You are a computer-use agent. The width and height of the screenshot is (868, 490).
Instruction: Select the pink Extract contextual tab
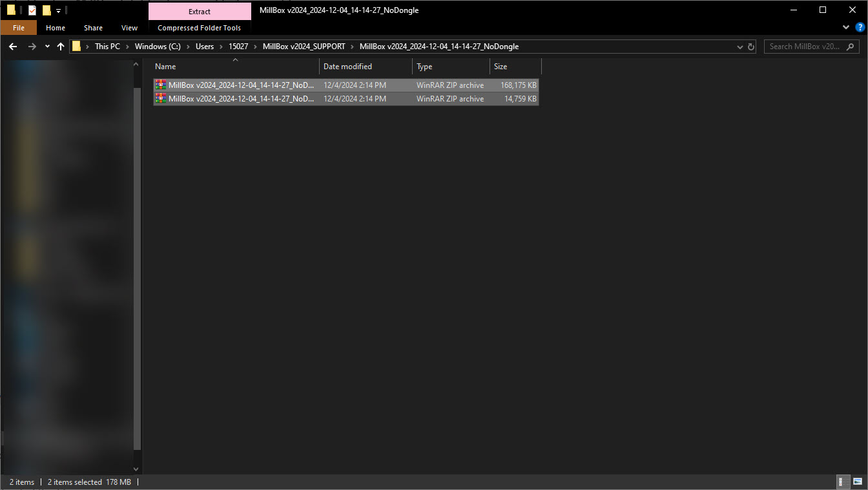(x=200, y=11)
